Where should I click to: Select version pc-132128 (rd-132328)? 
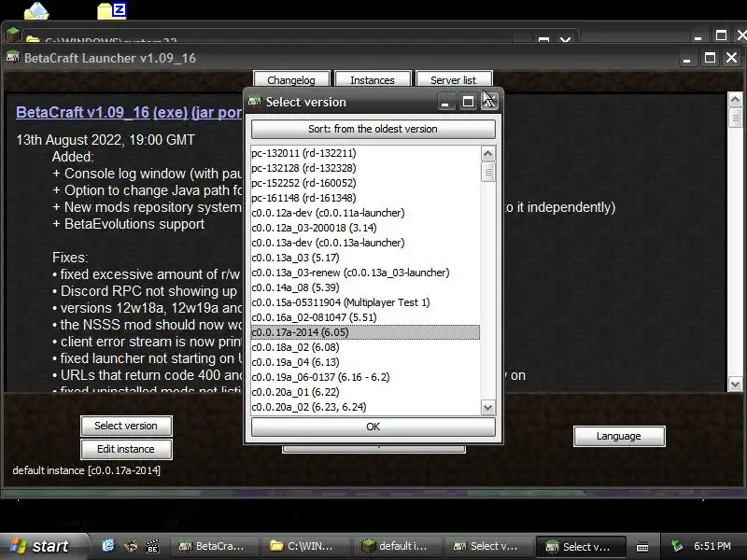coord(365,168)
